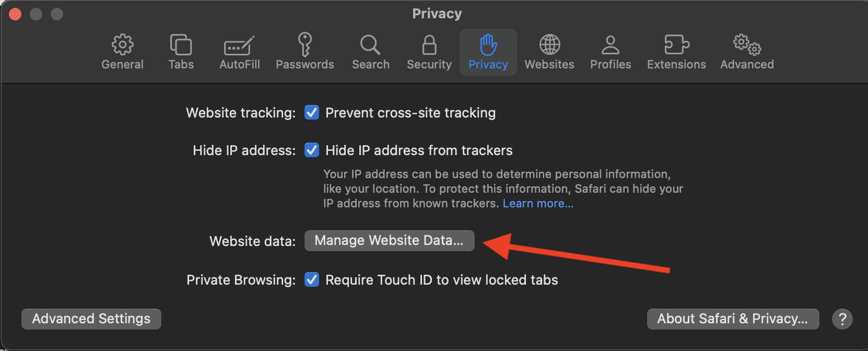The width and height of the screenshot is (868, 351).
Task: Close the Privacy window with red button
Action: (15, 14)
